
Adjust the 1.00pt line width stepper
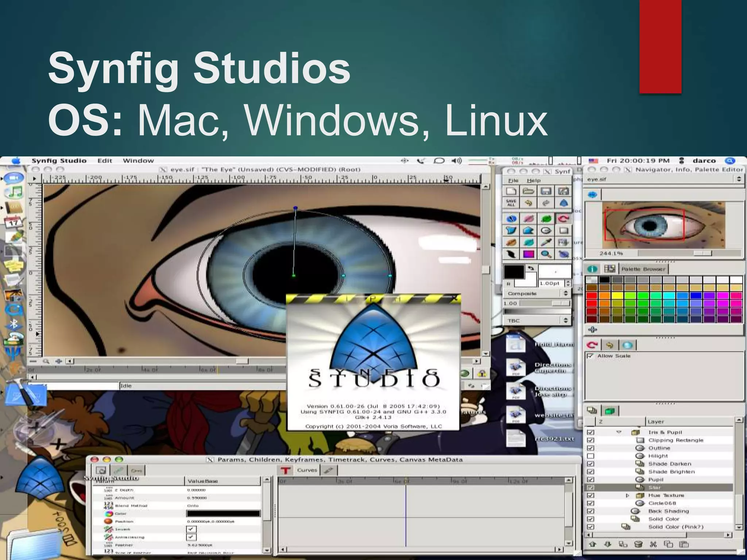[568, 283]
